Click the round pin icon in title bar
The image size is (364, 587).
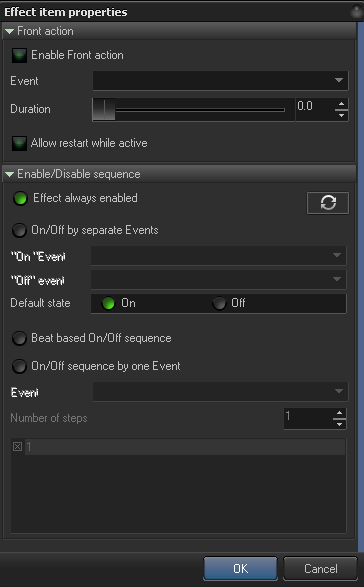pos(357,12)
